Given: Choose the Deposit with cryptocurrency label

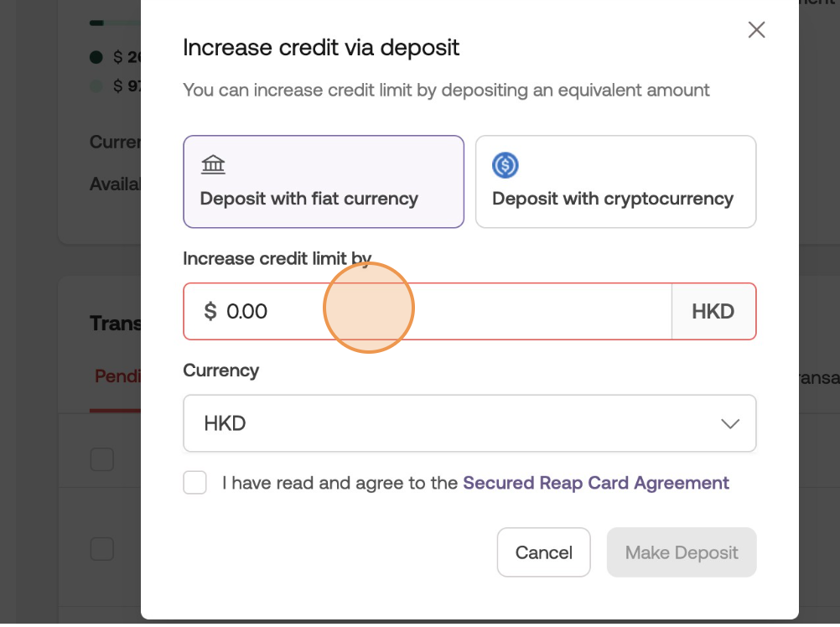Looking at the screenshot, I should coord(612,199).
